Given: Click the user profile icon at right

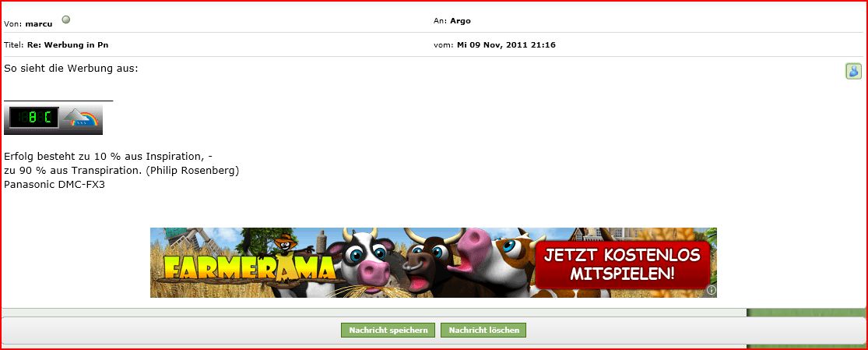Looking at the screenshot, I should [853, 72].
